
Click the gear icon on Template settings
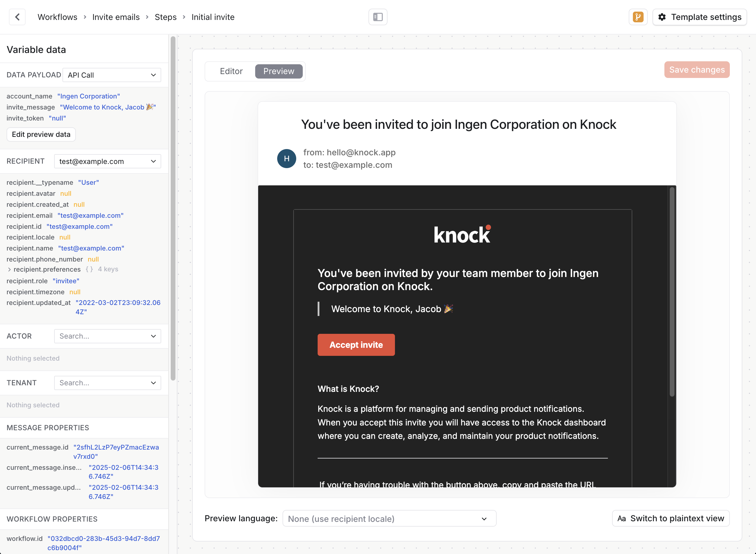(x=662, y=17)
